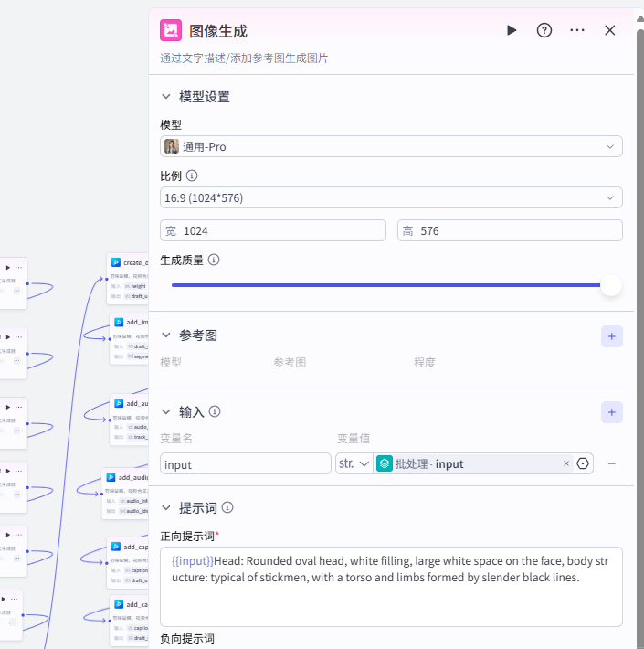Remove the input variable row
This screenshot has width=644, height=649.
click(612, 463)
